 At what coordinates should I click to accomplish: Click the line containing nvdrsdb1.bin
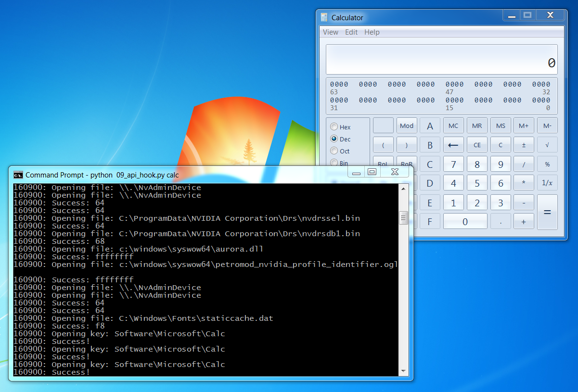click(x=187, y=234)
